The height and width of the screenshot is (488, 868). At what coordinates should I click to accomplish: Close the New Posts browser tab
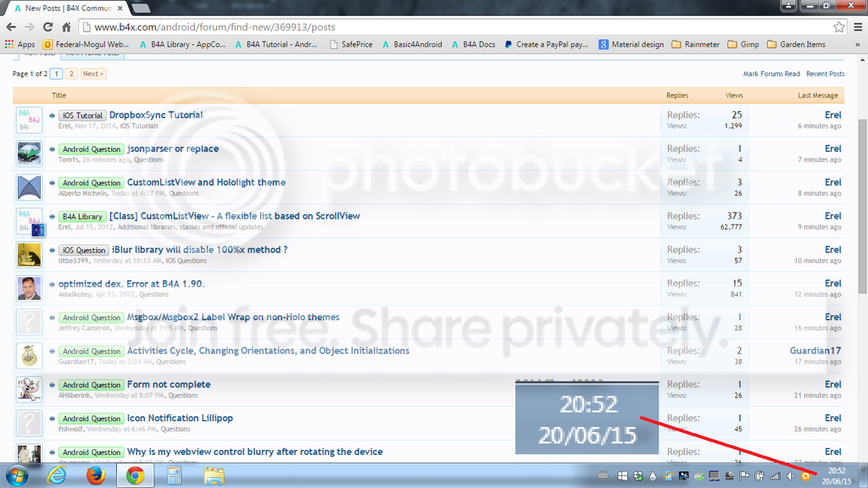(120, 8)
